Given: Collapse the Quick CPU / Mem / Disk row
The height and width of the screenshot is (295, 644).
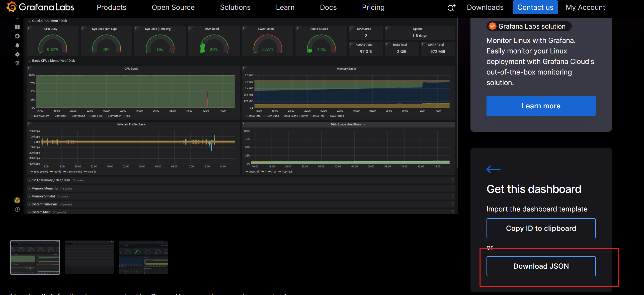Looking at the screenshot, I should [47, 21].
